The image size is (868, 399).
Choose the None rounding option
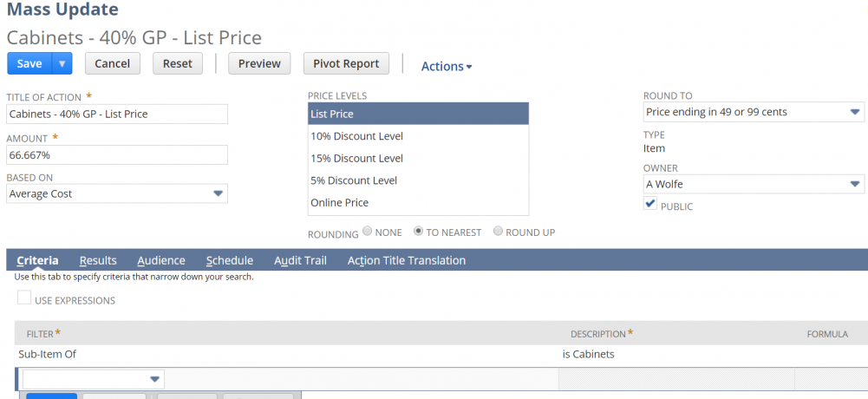(368, 232)
